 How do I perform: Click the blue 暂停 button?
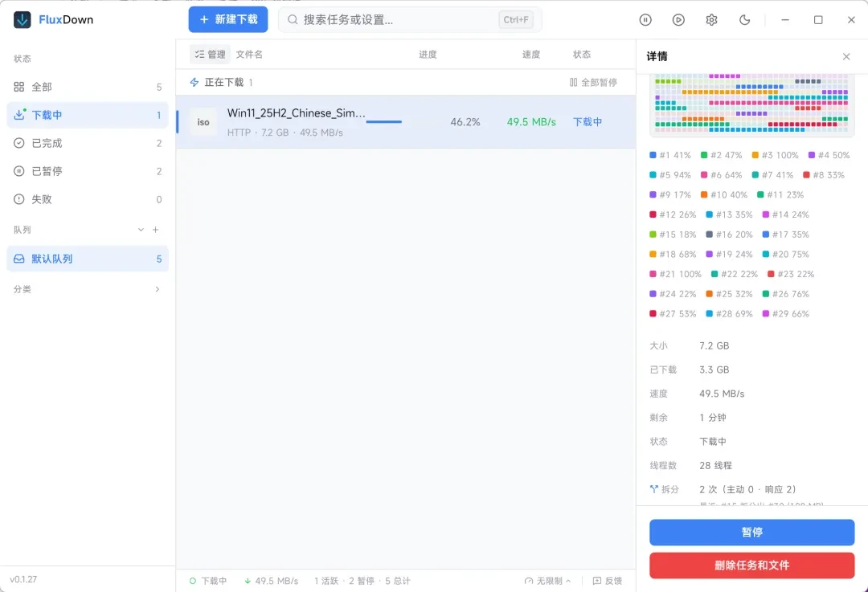pos(751,533)
